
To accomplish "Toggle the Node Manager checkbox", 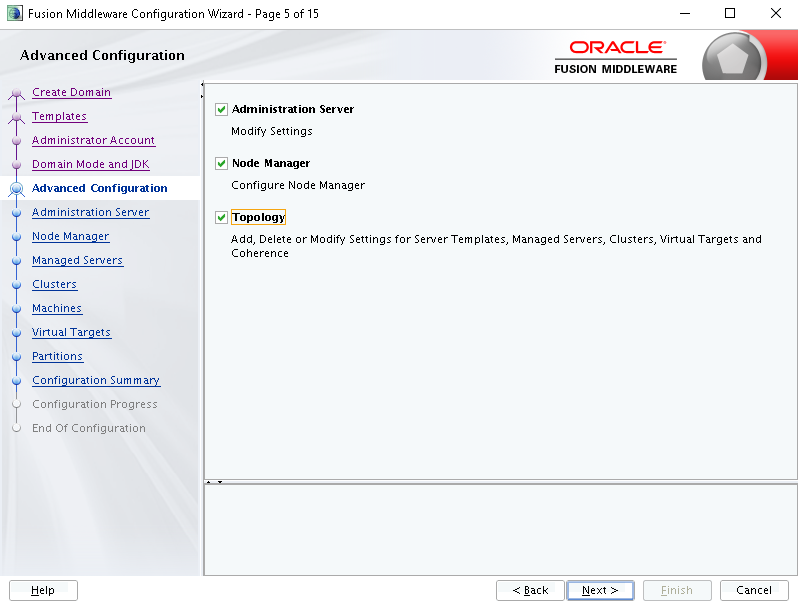I will pos(221,163).
